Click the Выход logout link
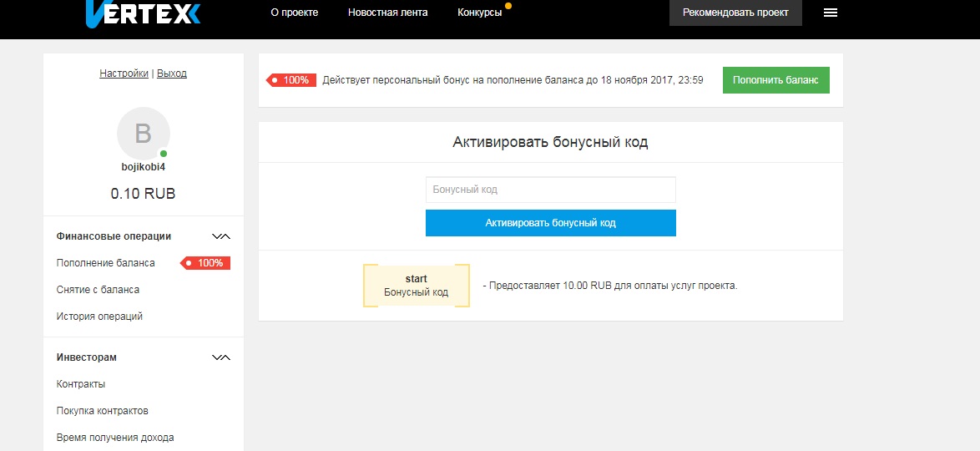This screenshot has height=451, width=980. coord(172,73)
